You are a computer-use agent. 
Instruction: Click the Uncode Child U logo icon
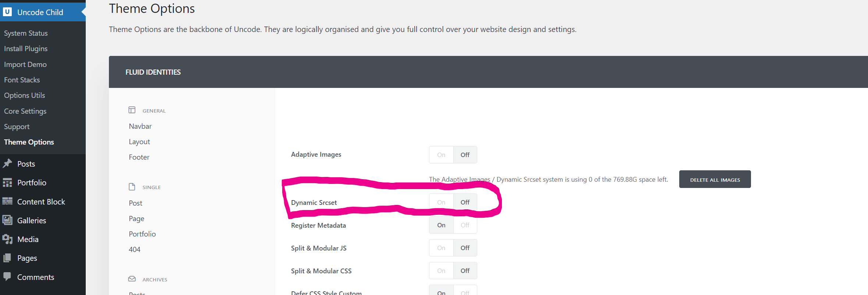tap(7, 12)
